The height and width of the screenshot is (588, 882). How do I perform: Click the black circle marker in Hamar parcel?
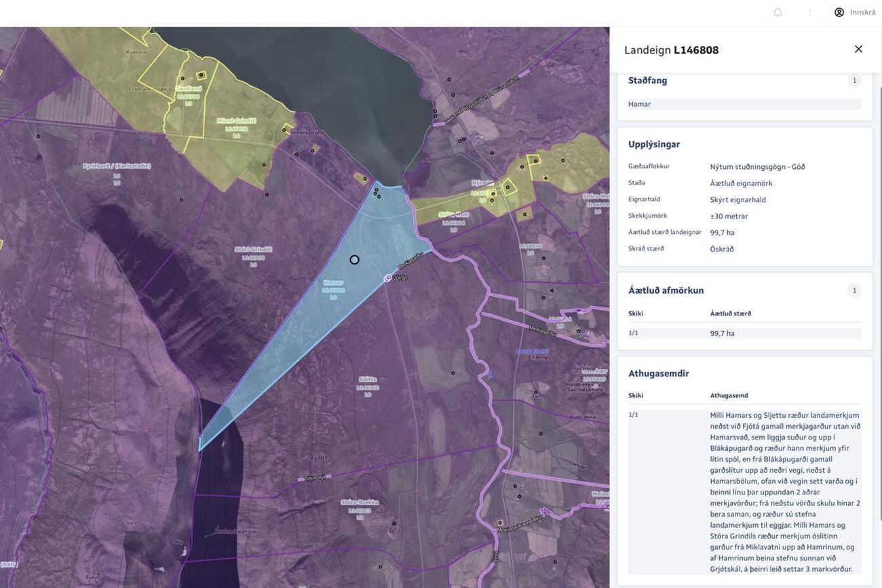click(x=354, y=260)
